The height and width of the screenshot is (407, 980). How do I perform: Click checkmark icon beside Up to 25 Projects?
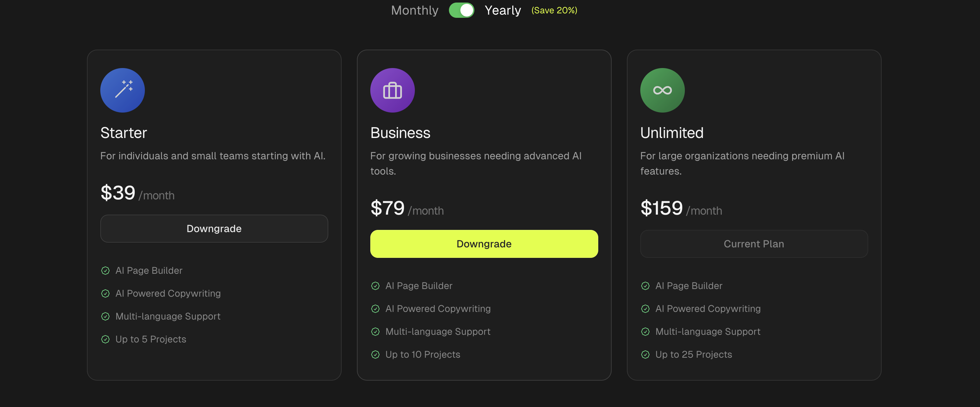point(645,354)
